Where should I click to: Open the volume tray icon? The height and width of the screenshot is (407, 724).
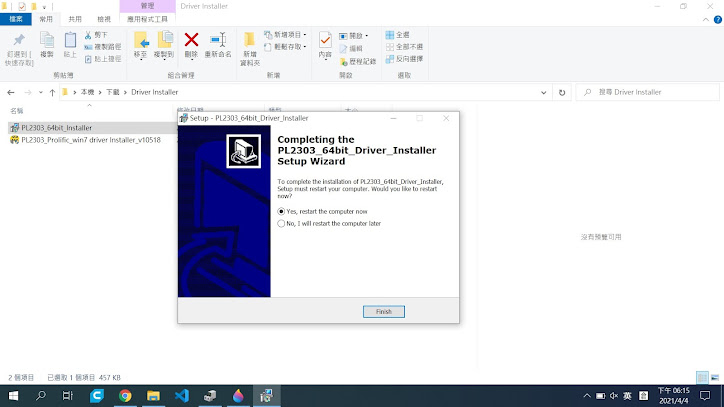[614, 396]
